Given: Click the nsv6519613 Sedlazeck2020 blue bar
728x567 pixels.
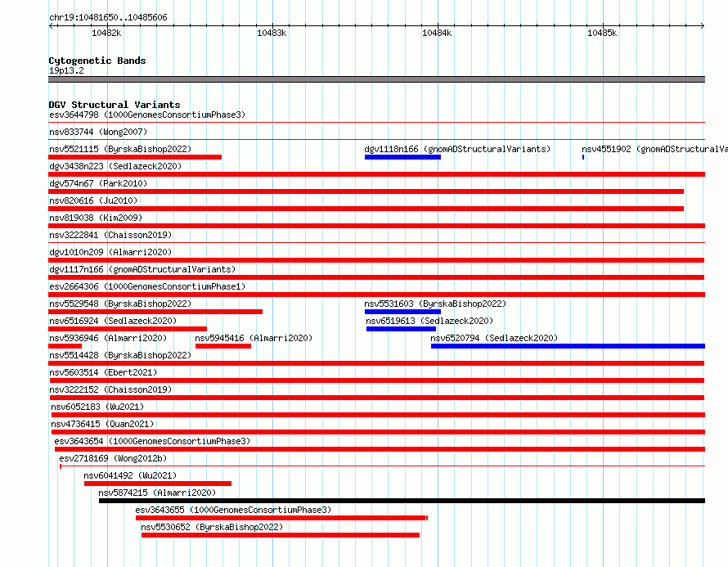Looking at the screenshot, I should coord(401,329).
